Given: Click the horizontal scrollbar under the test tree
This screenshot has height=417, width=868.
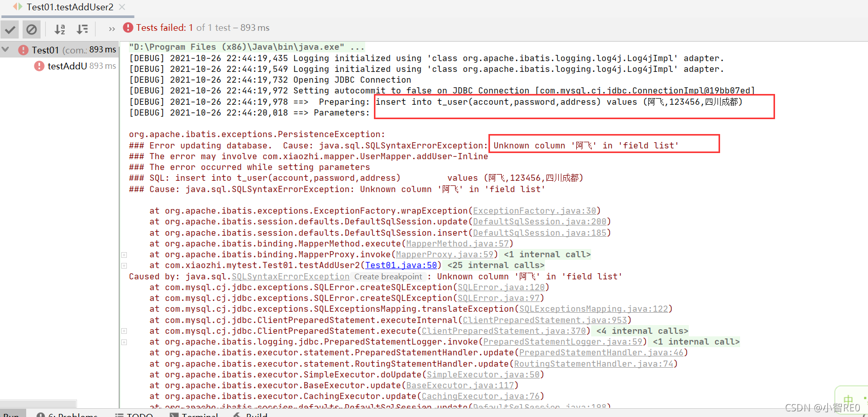Looking at the screenshot, I should (x=39, y=404).
